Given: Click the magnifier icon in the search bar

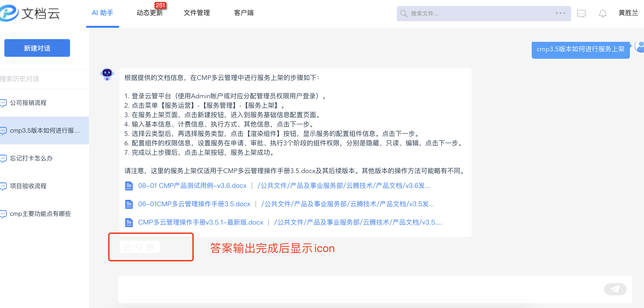Looking at the screenshot, I should point(403,13).
